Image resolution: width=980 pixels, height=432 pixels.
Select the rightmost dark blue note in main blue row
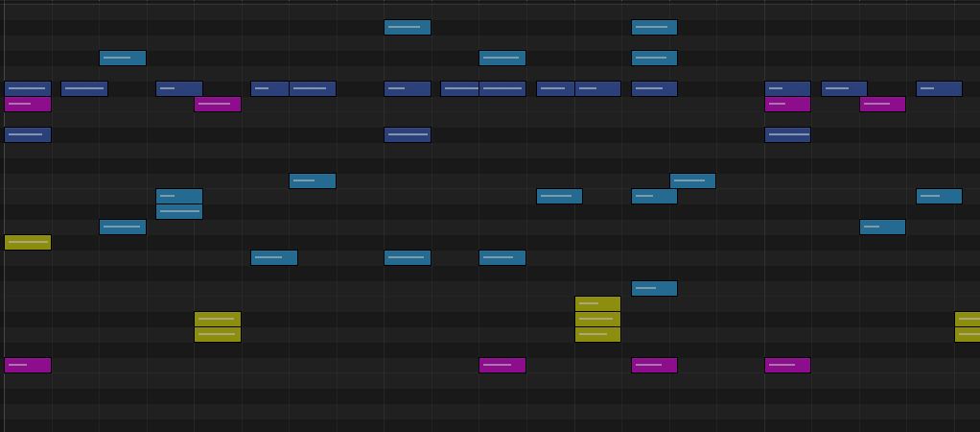(x=939, y=88)
